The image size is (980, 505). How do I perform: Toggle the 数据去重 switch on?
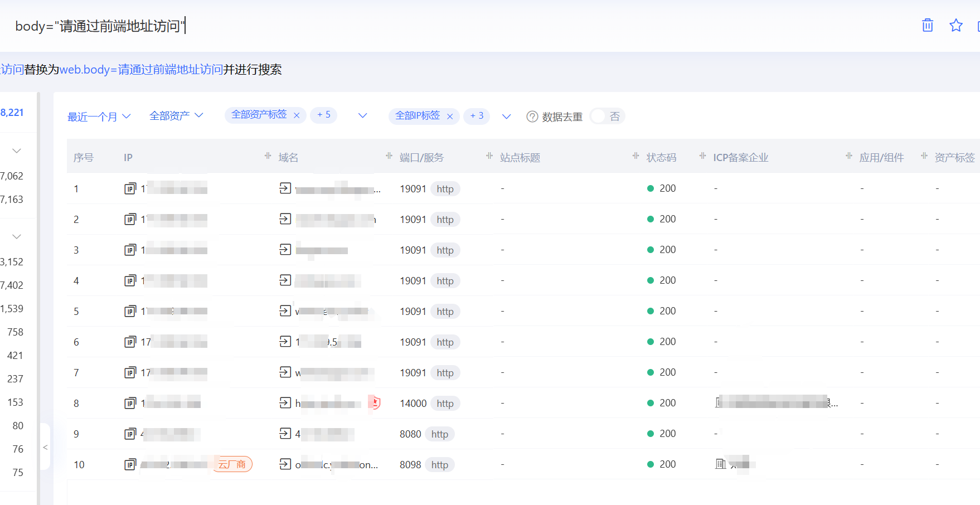pyautogui.click(x=607, y=116)
